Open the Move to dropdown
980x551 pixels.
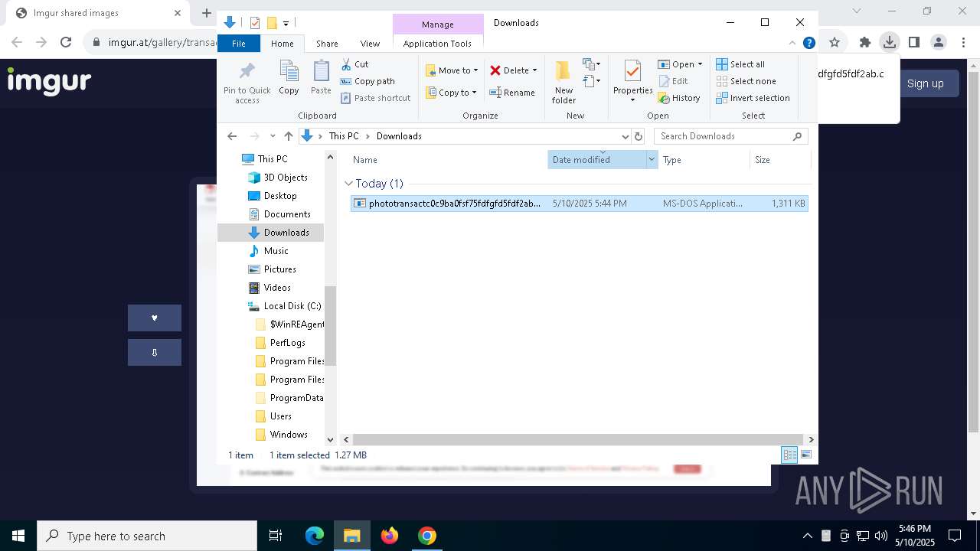(452, 70)
